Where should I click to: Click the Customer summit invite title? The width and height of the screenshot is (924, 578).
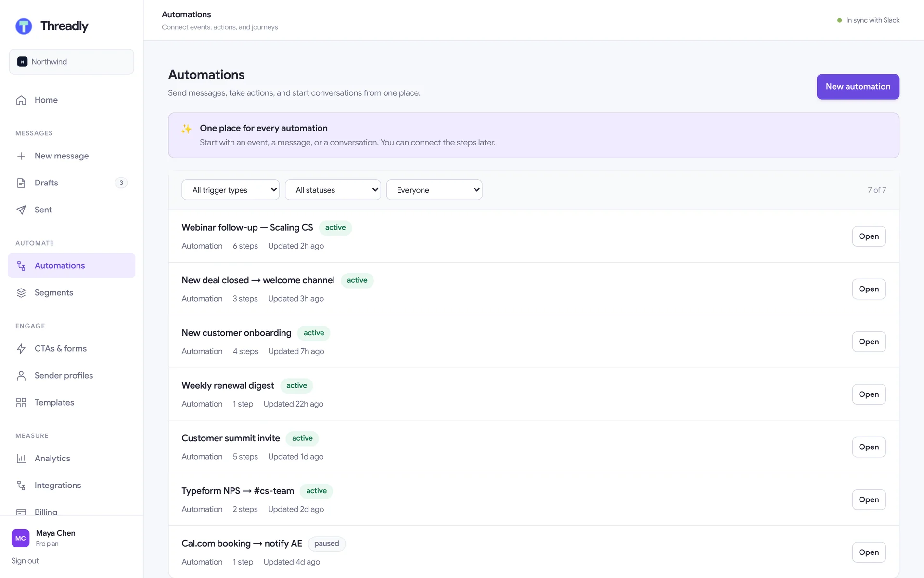(x=231, y=438)
